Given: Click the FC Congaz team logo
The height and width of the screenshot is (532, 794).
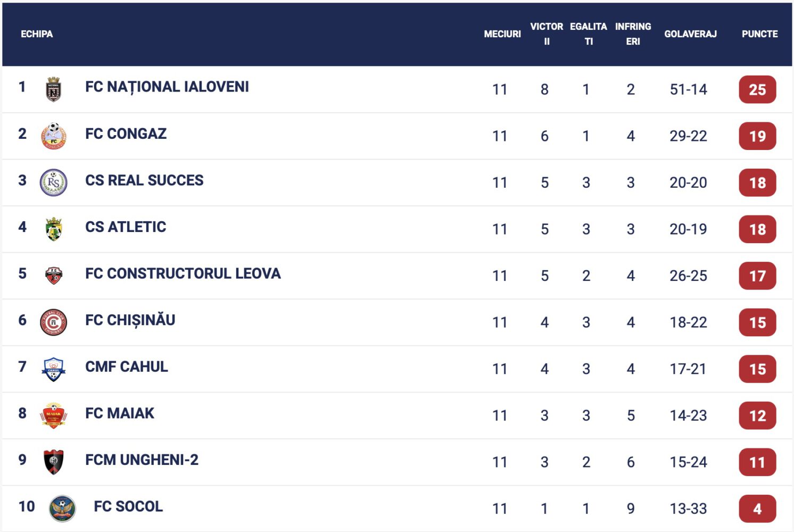Looking at the screenshot, I should pyautogui.click(x=54, y=136).
